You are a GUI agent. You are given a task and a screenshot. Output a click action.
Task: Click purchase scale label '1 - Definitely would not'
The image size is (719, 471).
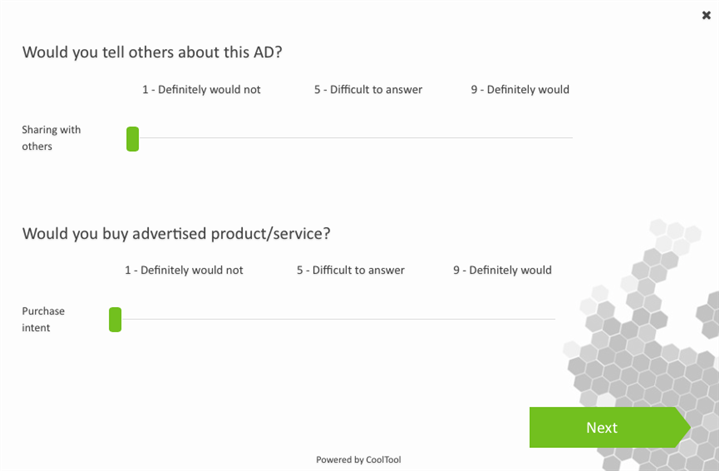(x=184, y=271)
